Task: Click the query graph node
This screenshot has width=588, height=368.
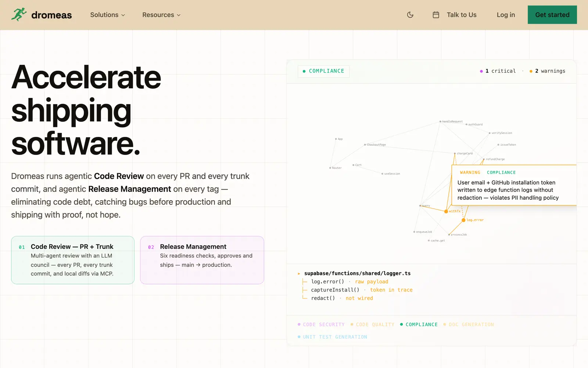Action: coord(420,206)
